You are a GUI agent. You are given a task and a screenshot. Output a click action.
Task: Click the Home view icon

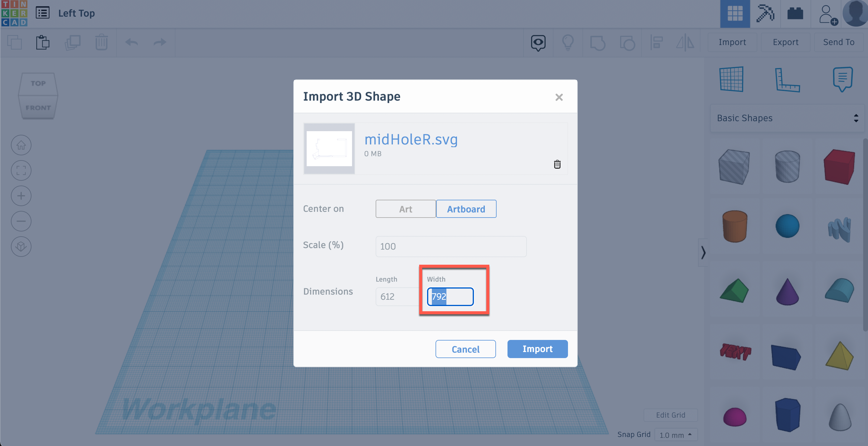(x=21, y=145)
